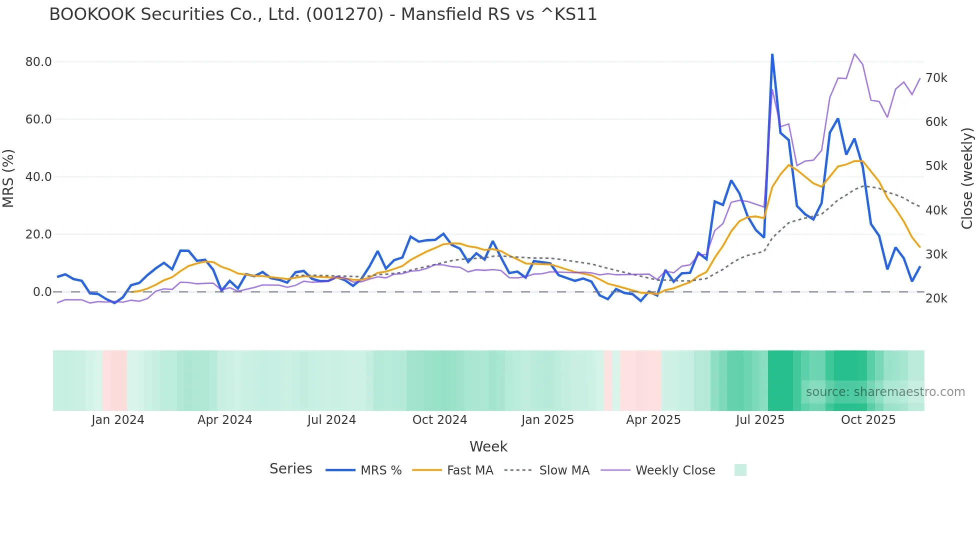Toggle the Weekly Close legend entry

[658, 470]
